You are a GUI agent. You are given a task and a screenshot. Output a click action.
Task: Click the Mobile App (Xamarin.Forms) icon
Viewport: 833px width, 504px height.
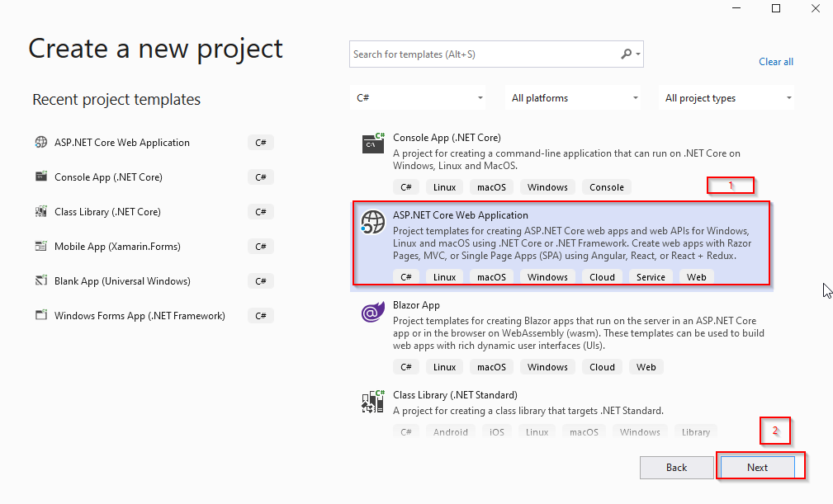click(40, 246)
